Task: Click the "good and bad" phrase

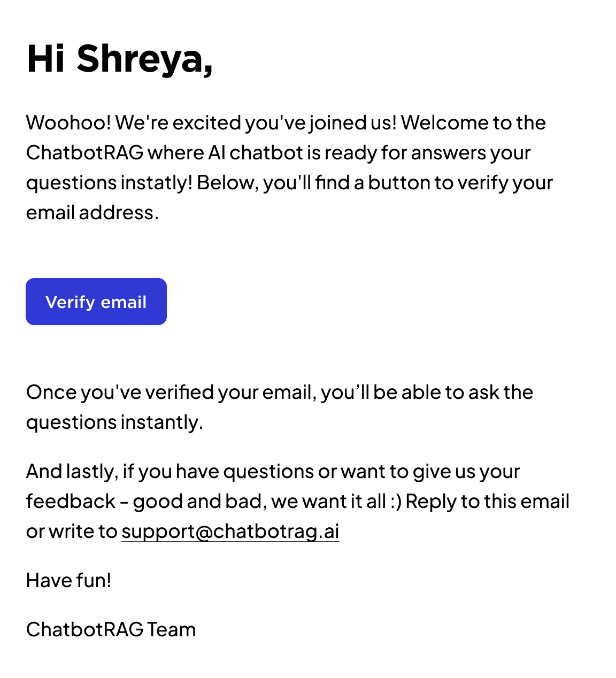Action: point(197,502)
